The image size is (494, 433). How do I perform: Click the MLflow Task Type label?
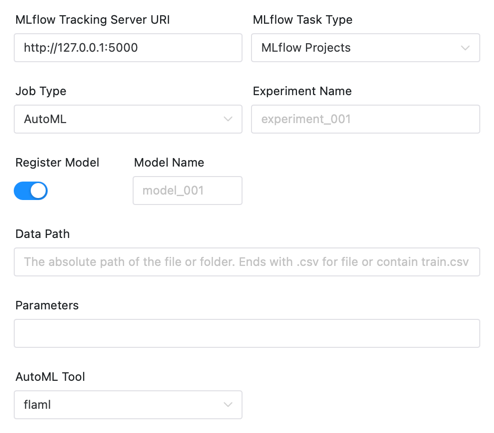303,20
